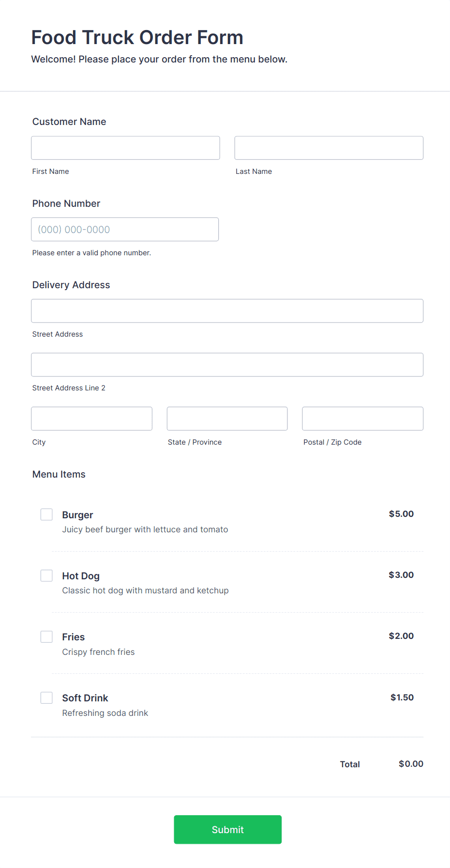Select the Postal / Zip Code input

point(362,418)
